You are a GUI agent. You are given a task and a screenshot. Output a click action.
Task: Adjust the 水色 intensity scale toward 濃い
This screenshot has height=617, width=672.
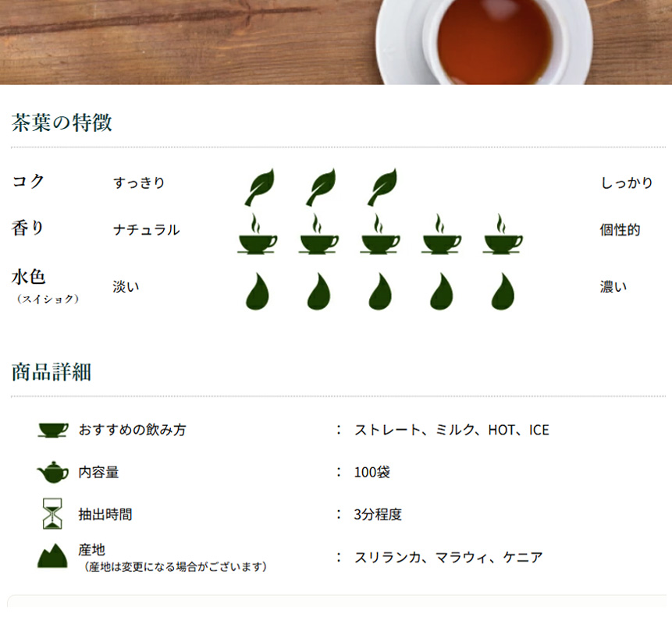coord(613,287)
